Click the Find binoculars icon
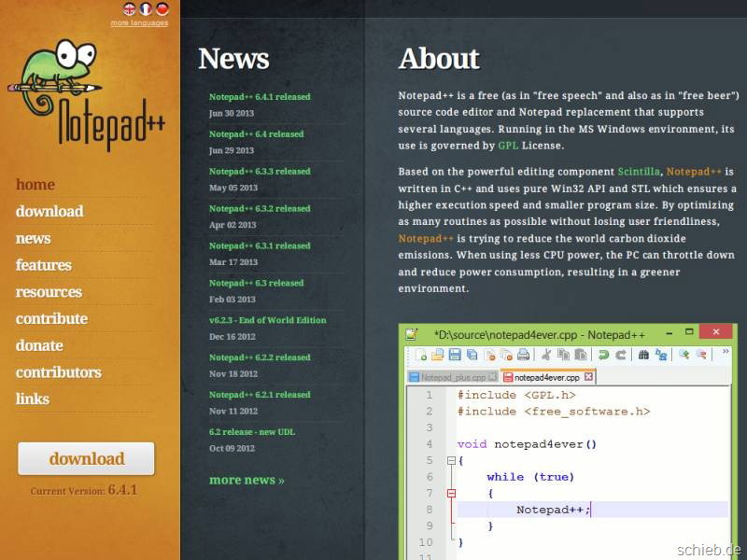The height and width of the screenshot is (560, 747). [x=644, y=355]
